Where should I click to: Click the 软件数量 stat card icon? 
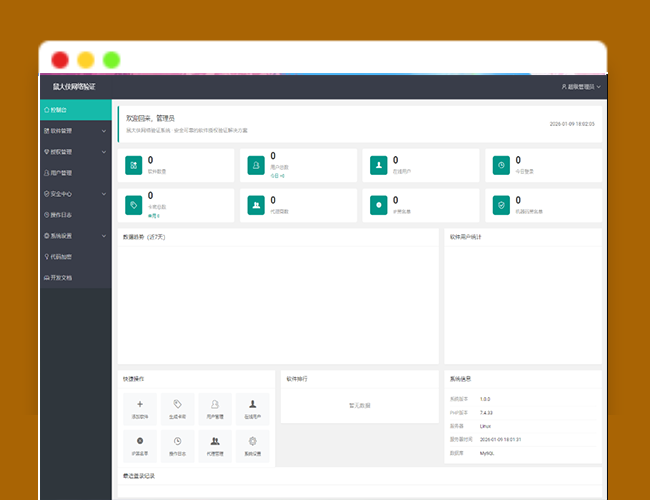(x=133, y=165)
